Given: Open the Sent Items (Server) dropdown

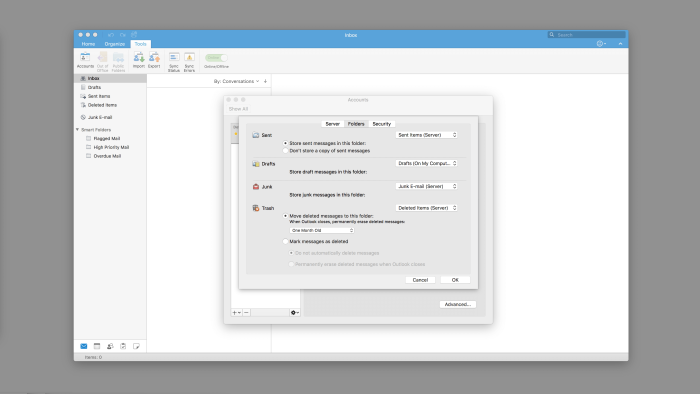Looking at the screenshot, I should pos(426,135).
